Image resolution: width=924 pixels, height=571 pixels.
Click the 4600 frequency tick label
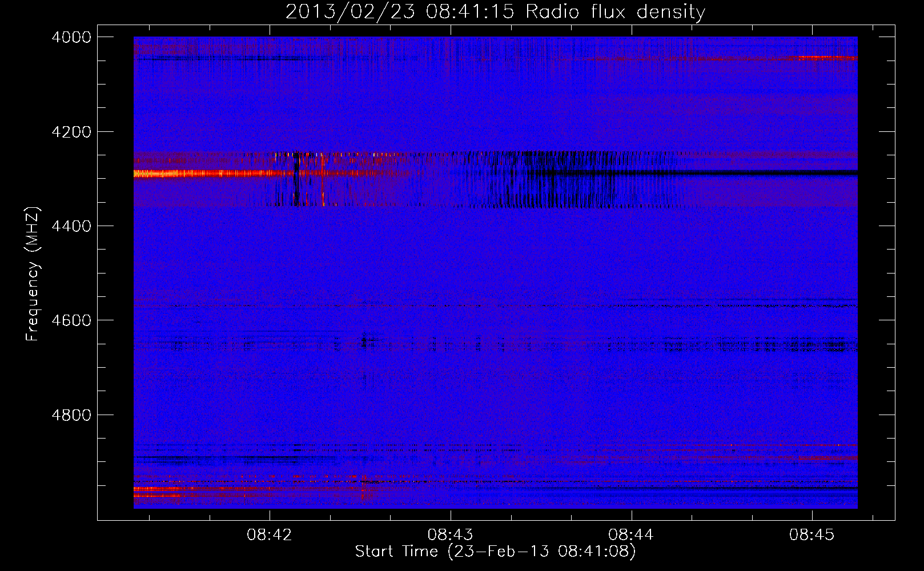point(71,320)
